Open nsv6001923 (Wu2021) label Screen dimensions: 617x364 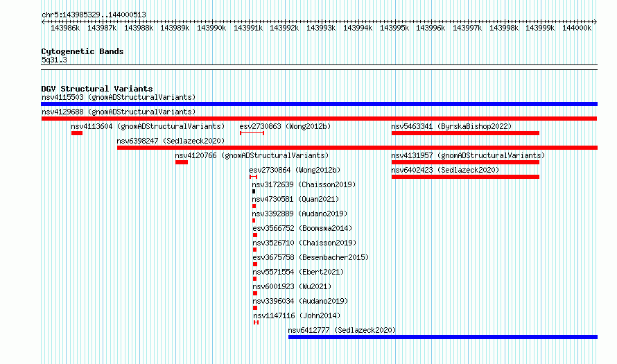pos(292,286)
